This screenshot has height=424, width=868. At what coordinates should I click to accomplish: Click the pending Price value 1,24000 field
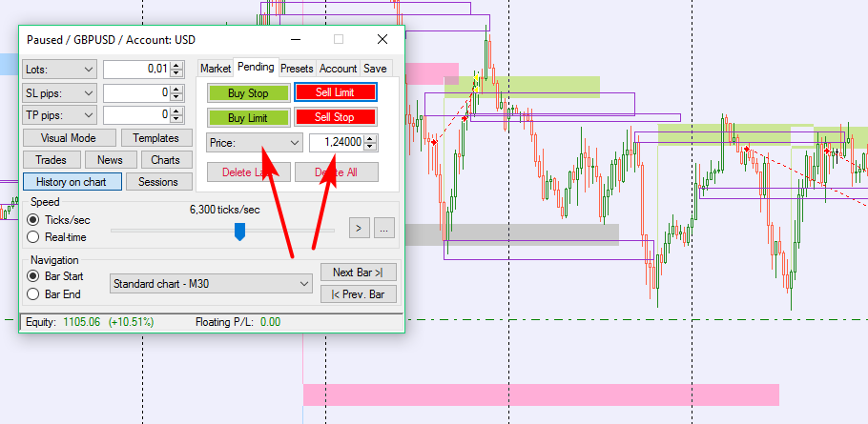(x=336, y=143)
